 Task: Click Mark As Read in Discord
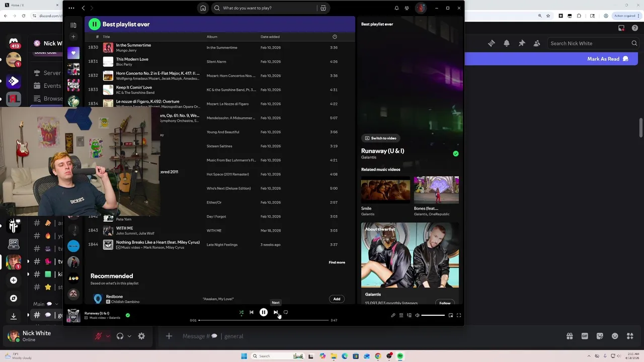pos(608,59)
